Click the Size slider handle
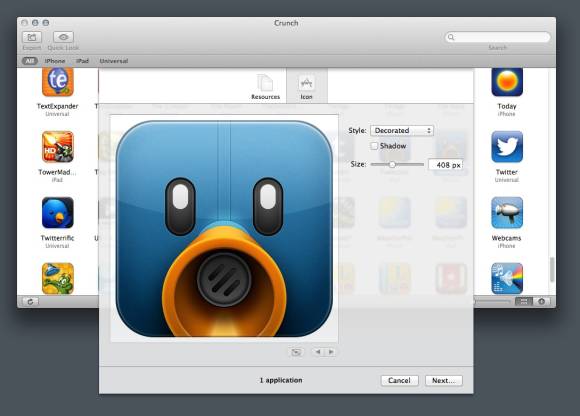The width and height of the screenshot is (580, 416). (x=392, y=165)
